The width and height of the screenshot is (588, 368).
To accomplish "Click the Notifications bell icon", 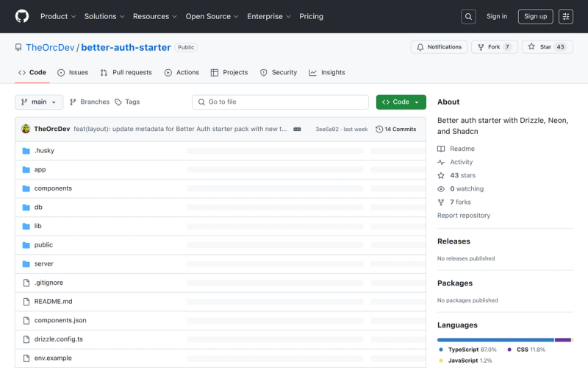I will click(x=420, y=47).
